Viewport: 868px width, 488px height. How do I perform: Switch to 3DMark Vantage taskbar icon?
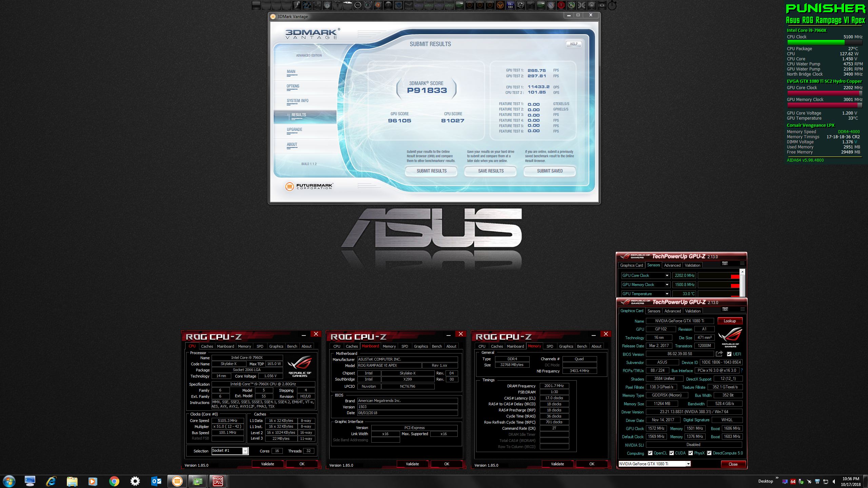pyautogui.click(x=177, y=481)
